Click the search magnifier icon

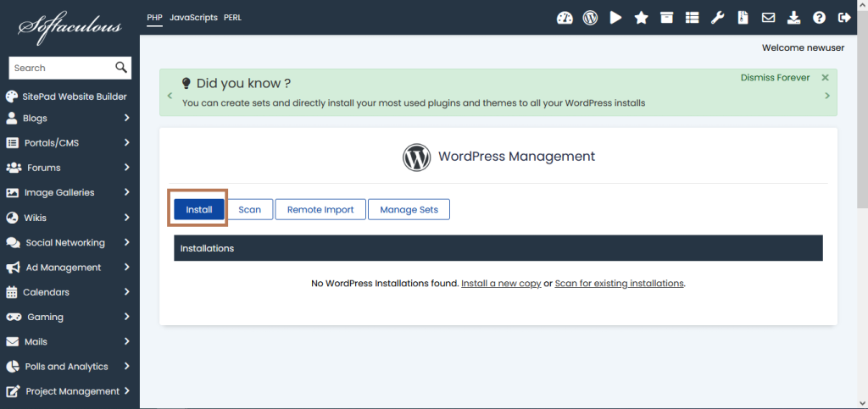pyautogui.click(x=121, y=68)
